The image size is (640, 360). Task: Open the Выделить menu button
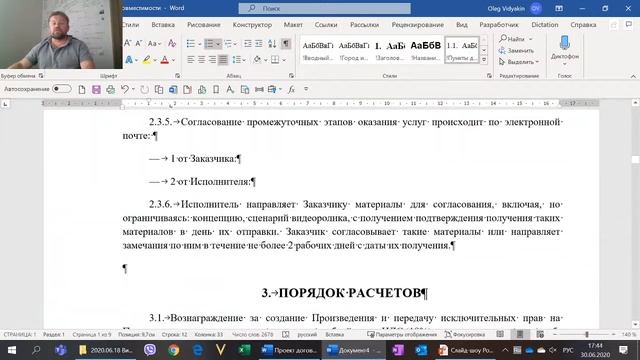tap(519, 62)
